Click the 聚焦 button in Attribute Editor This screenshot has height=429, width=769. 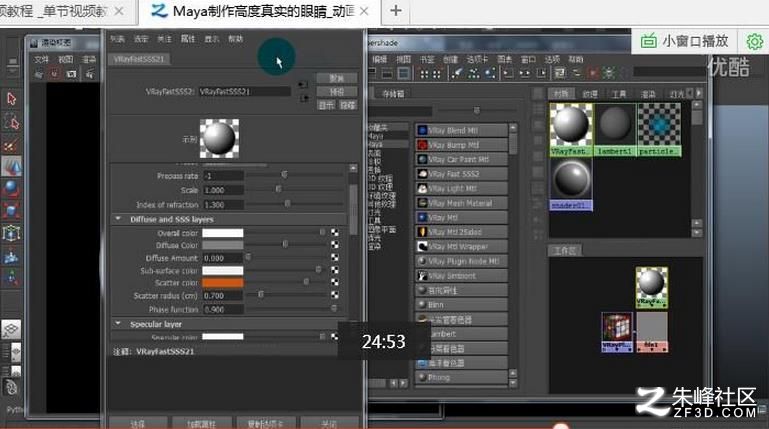tap(336, 78)
